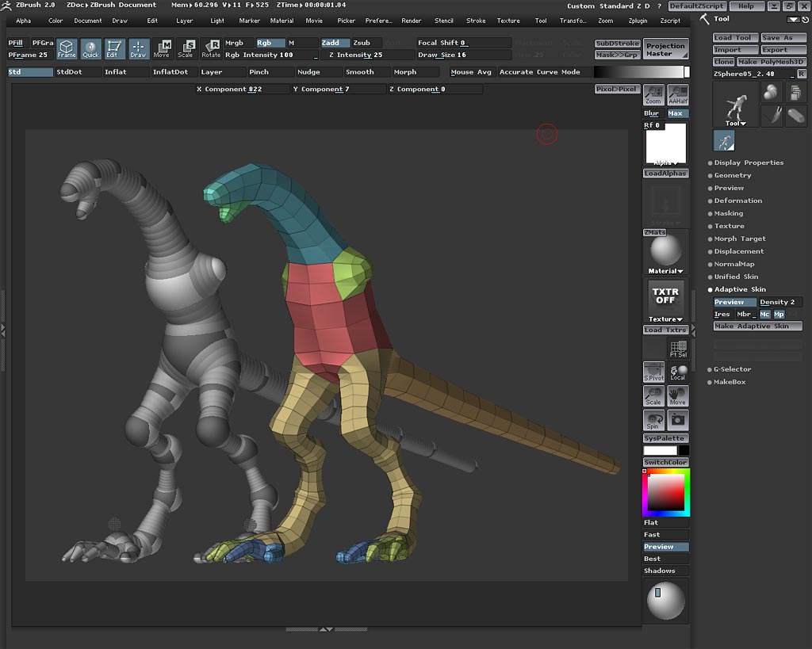Click Make Adaptive Skin button
This screenshot has height=649, width=812.
(x=757, y=326)
